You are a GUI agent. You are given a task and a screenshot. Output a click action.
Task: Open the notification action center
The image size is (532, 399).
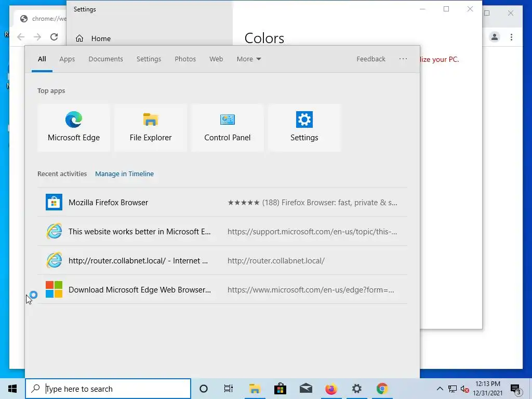(516, 389)
